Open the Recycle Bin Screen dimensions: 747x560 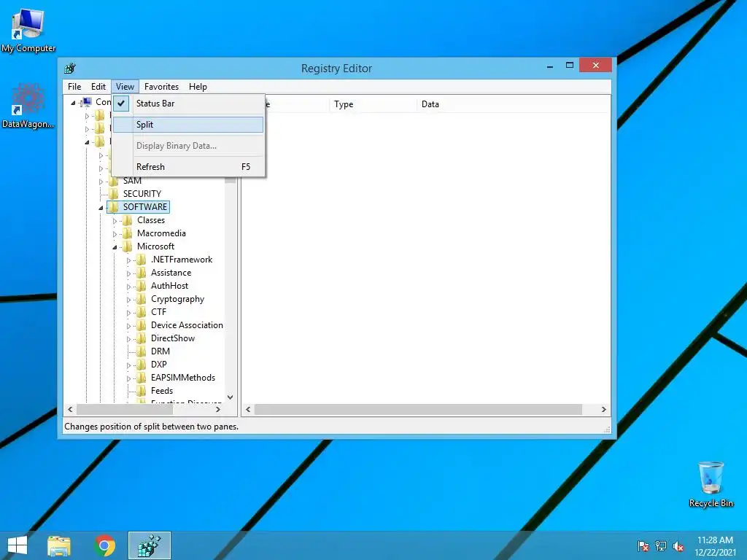click(711, 484)
